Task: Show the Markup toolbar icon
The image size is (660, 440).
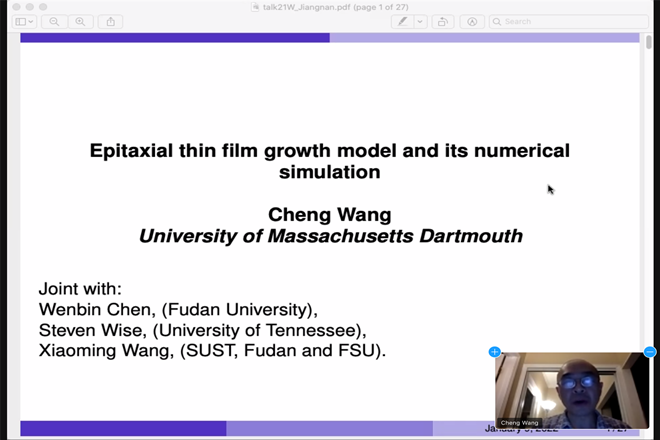Action: click(472, 21)
